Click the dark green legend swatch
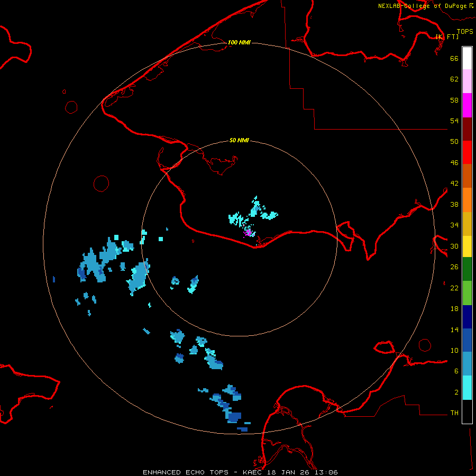Viewport: 476px width, 476px height. tap(467, 269)
